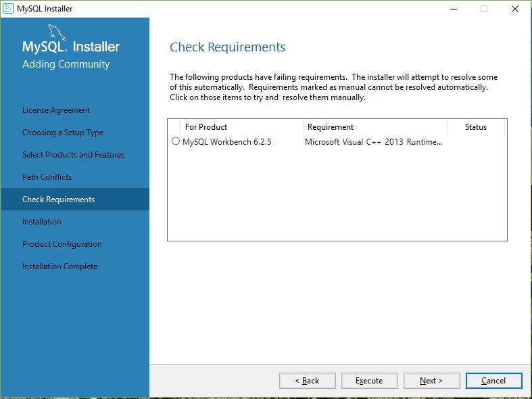Sort by the For Product column header
The height and width of the screenshot is (399, 532).
pyautogui.click(x=206, y=127)
